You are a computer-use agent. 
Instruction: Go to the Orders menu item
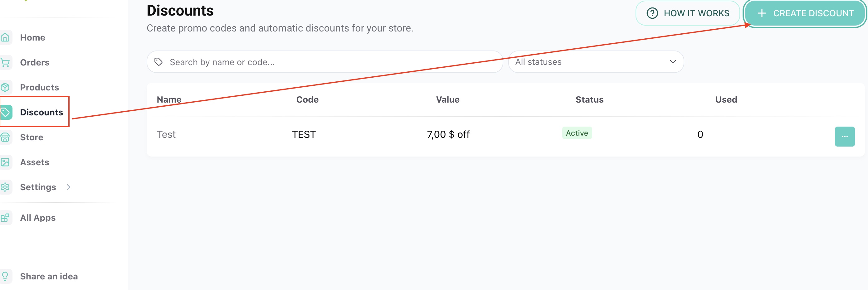tap(35, 62)
